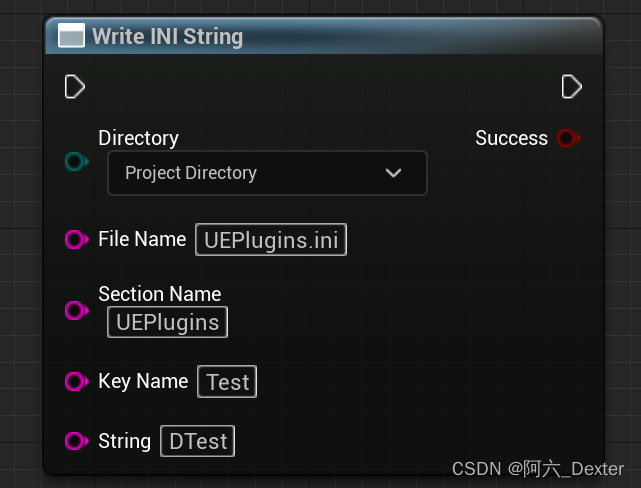The width and height of the screenshot is (641, 488).
Task: Click the UEPlugins.ini file name field
Action: pyautogui.click(x=271, y=240)
